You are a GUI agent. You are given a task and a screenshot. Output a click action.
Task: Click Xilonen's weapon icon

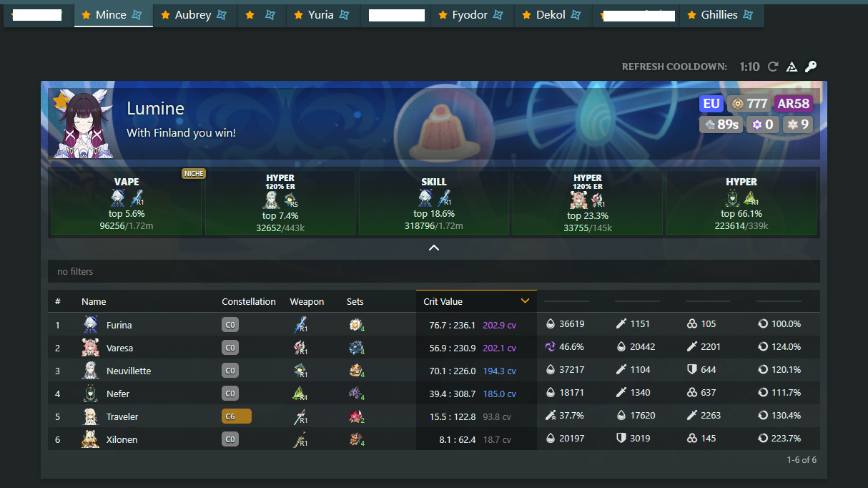[300, 439]
